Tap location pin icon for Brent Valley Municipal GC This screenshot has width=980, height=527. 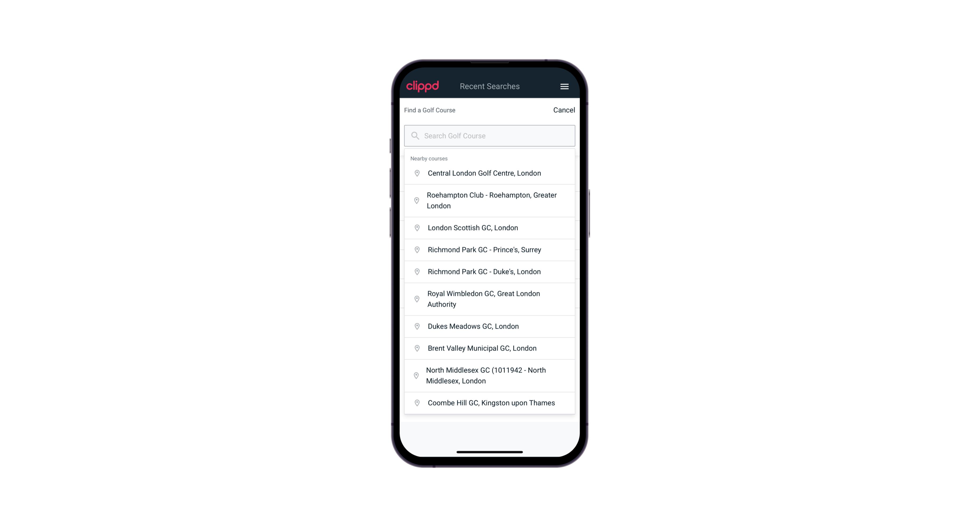click(x=415, y=348)
